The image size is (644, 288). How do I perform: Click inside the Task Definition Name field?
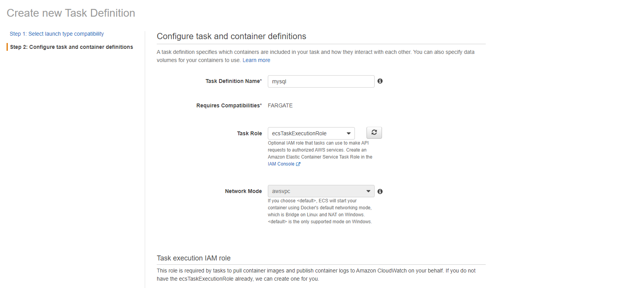tap(320, 81)
